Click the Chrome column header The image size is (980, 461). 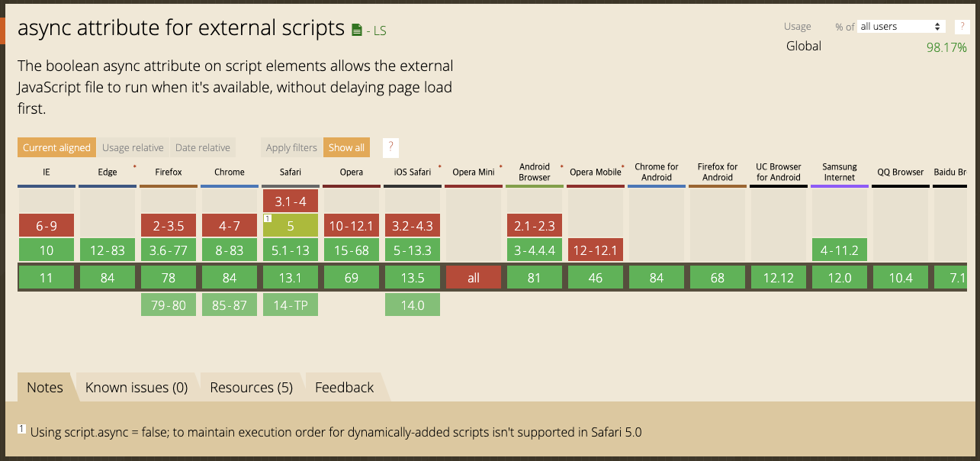pos(230,172)
